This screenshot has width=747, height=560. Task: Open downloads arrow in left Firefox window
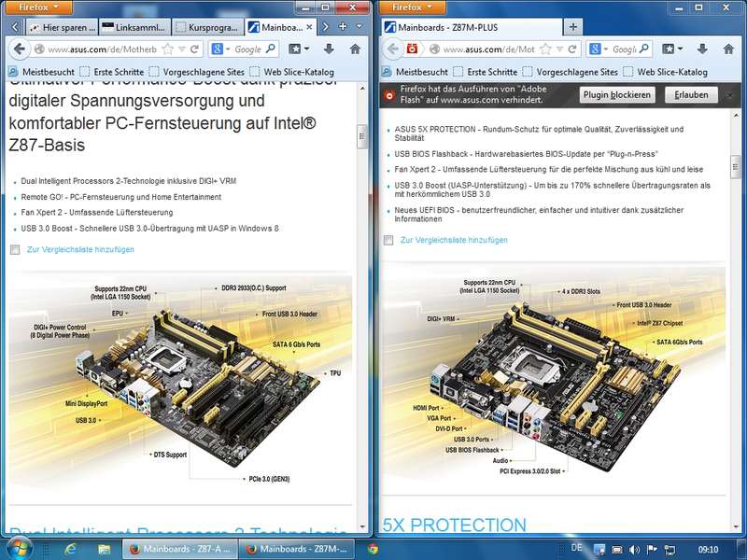(329, 49)
